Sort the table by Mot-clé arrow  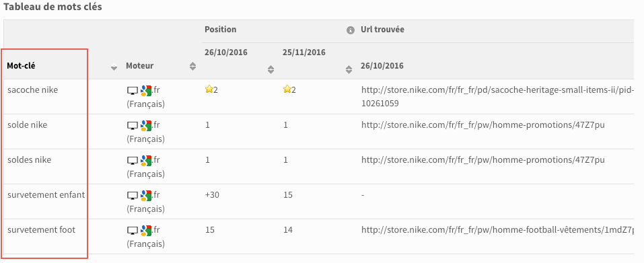tap(114, 68)
